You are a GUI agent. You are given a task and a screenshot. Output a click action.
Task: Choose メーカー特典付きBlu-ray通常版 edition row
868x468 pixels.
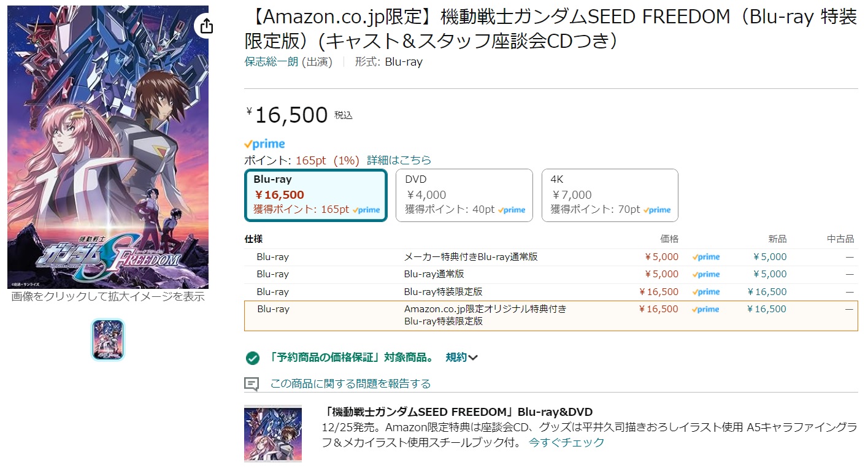point(470,257)
